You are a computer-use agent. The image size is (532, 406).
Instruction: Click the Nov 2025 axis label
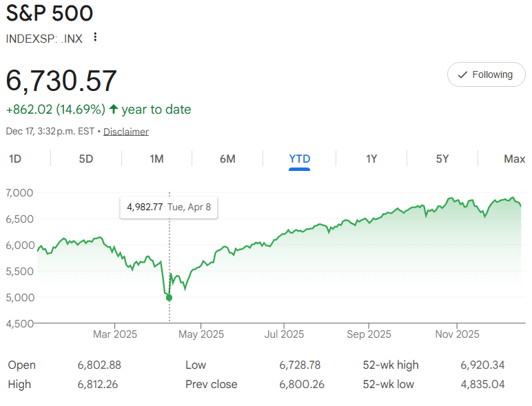click(x=457, y=334)
